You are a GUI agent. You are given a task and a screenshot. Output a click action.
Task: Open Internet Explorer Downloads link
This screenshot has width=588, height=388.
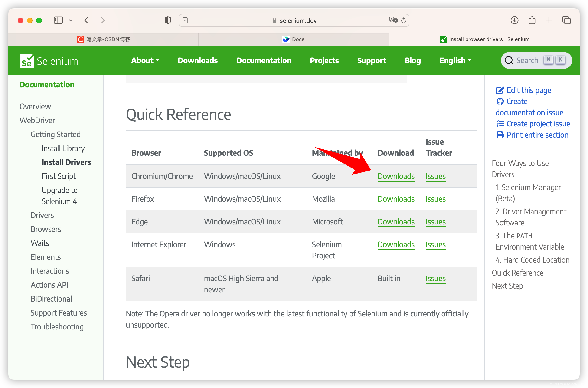396,244
